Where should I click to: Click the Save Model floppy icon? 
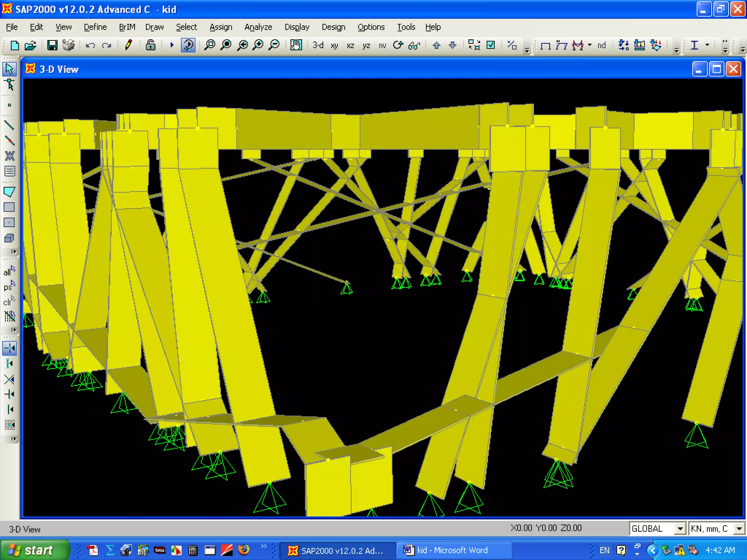(x=52, y=45)
